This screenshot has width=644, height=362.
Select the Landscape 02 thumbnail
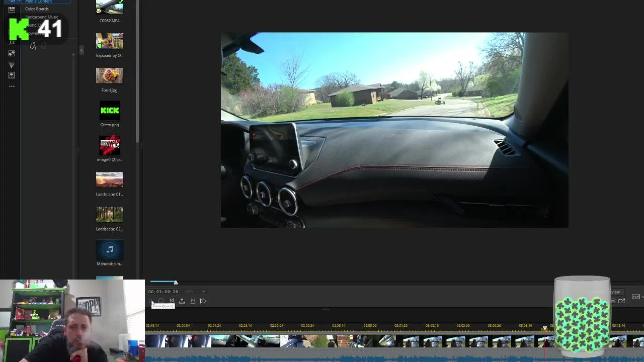[110, 214]
